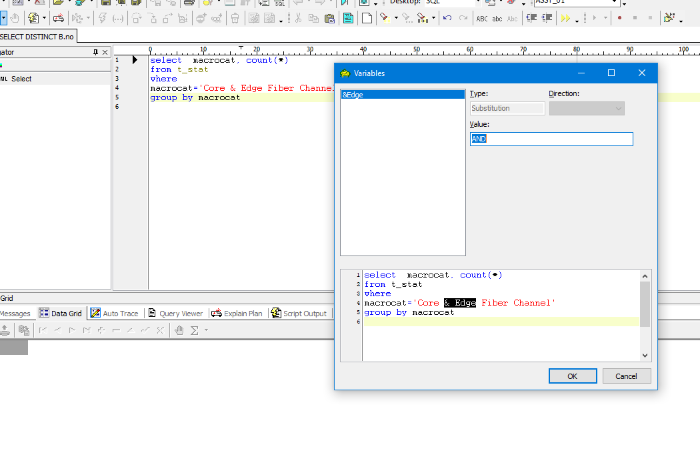Switch to the Data Grid tab
Screen dimensions: 700x467
(61, 313)
